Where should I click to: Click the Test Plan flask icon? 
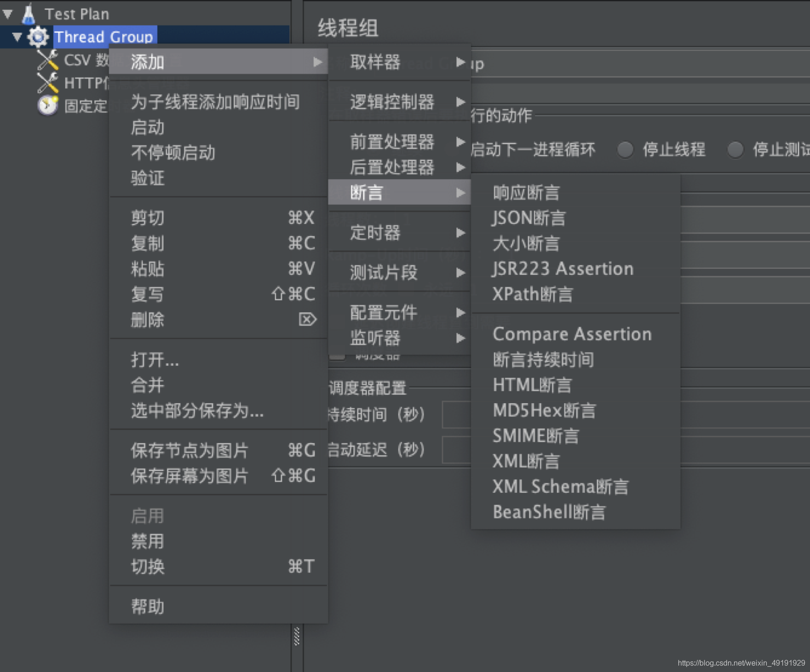click(29, 14)
